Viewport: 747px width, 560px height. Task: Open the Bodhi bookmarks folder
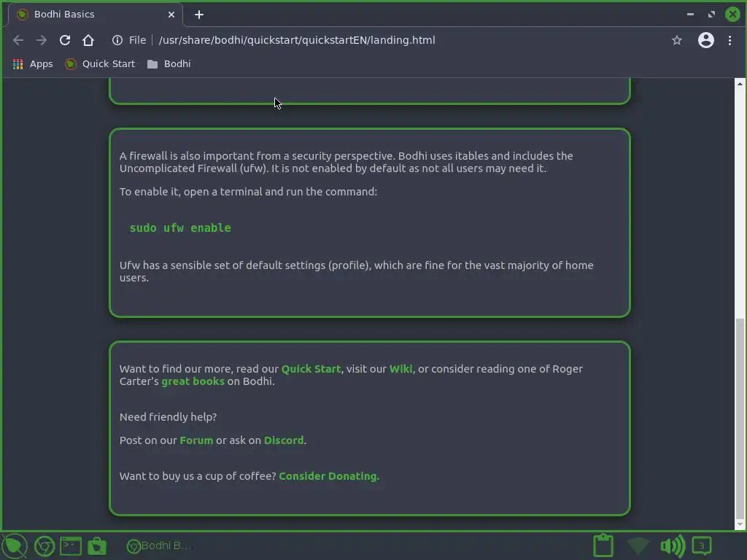click(x=169, y=64)
